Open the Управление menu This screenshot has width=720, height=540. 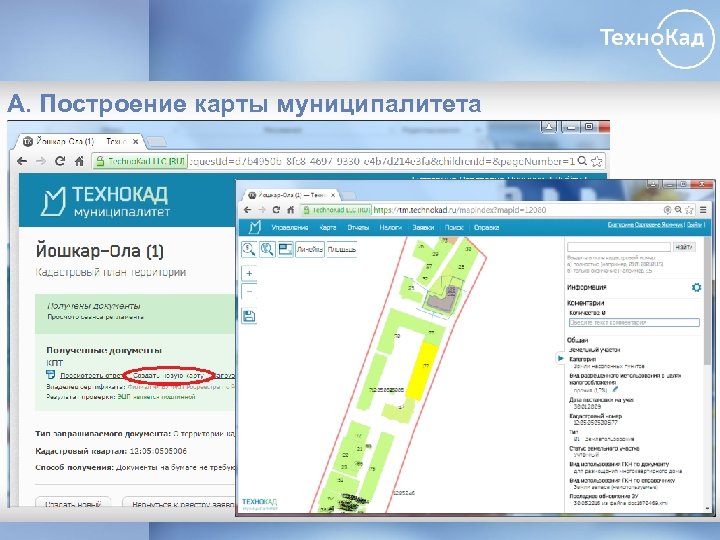coord(289,227)
